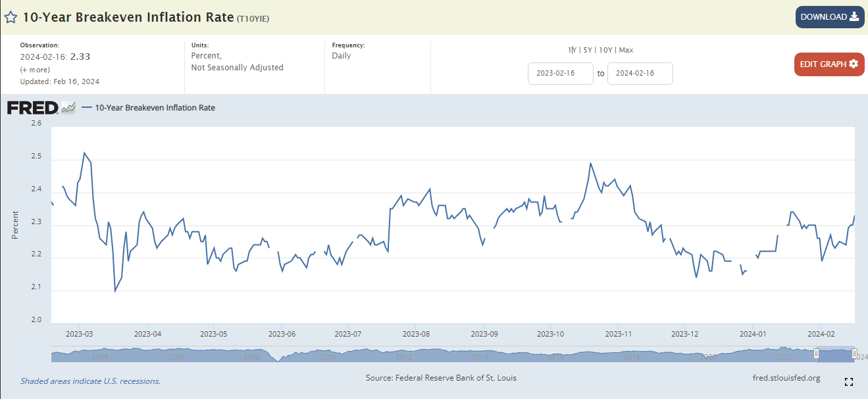Click the gear icon in EDIT GRAPH
Viewport: 868px width, 399px height.
(854, 64)
